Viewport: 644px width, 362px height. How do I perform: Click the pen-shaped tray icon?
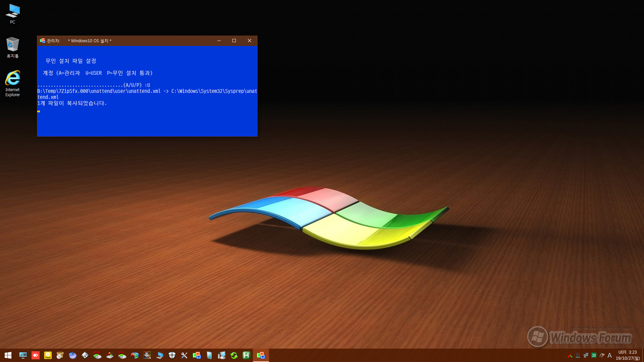click(602, 356)
